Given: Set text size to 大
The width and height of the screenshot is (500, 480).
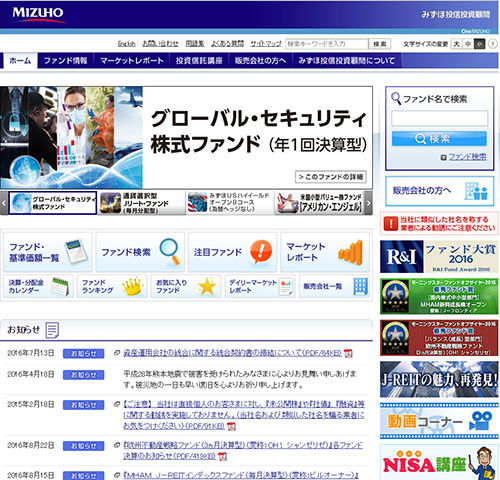Looking at the screenshot, I should 456,44.
